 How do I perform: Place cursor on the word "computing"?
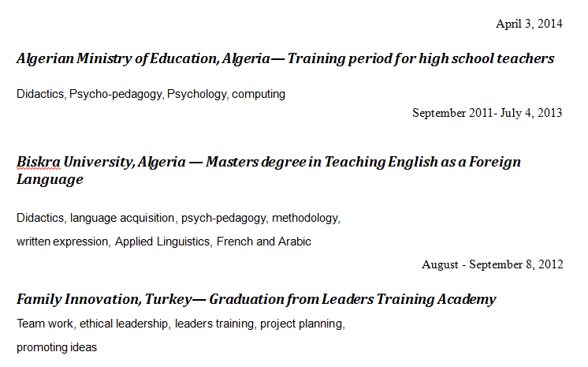tap(259, 94)
